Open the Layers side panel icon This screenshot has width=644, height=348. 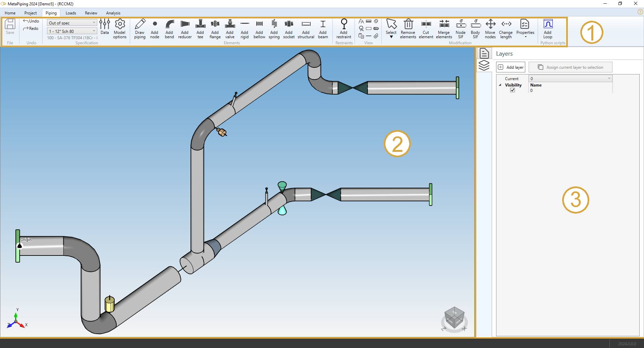484,65
